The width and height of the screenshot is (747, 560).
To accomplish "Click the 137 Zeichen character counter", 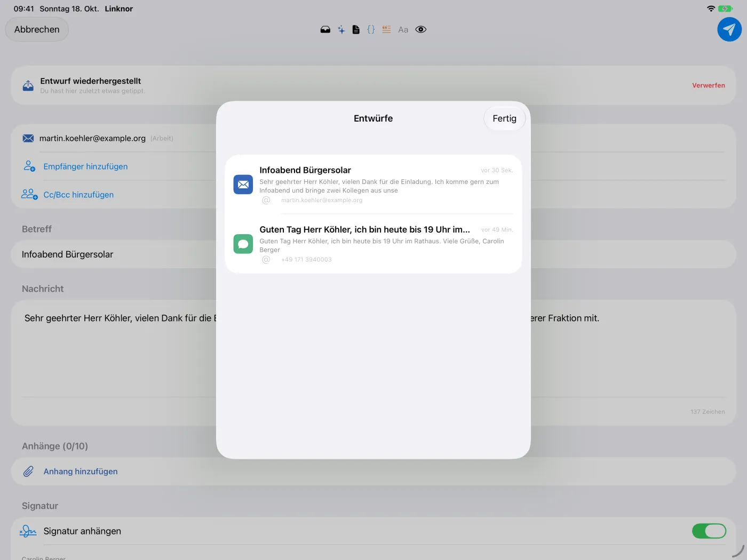I will [708, 412].
